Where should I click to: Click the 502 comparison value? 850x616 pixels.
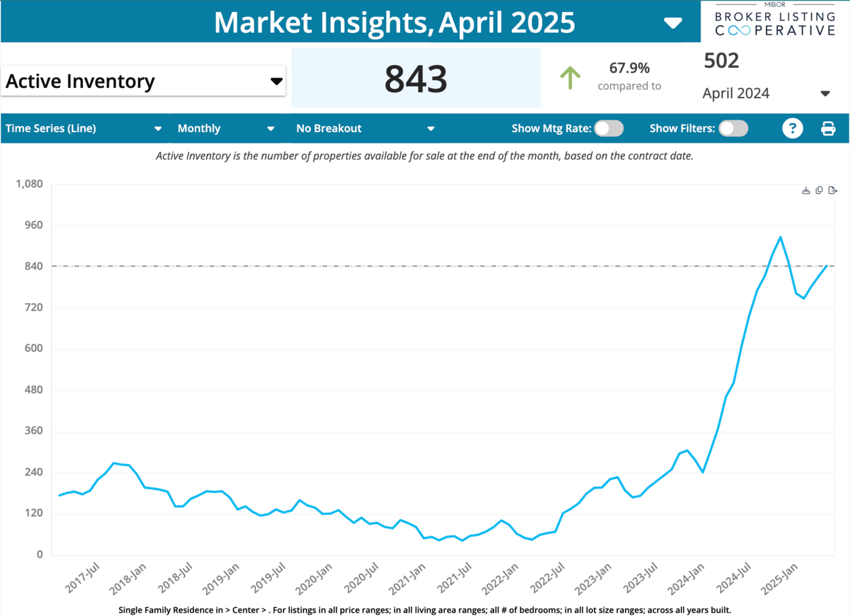722,60
